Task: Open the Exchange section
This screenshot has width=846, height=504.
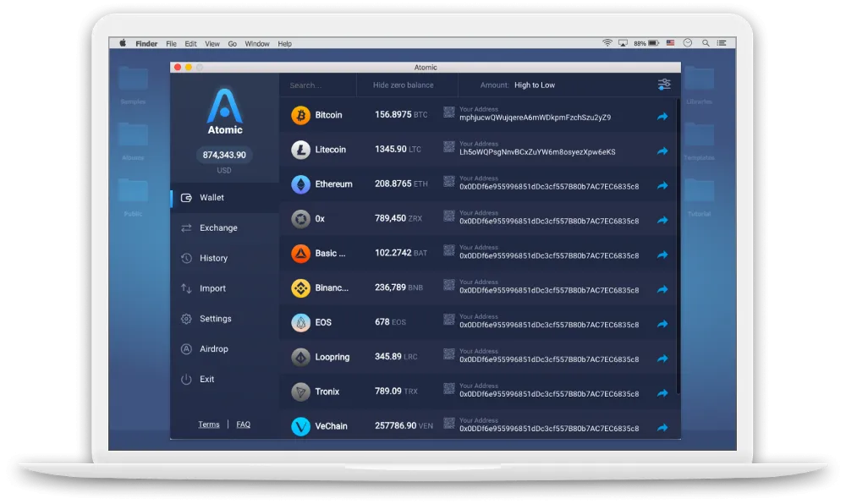Action: click(x=224, y=228)
